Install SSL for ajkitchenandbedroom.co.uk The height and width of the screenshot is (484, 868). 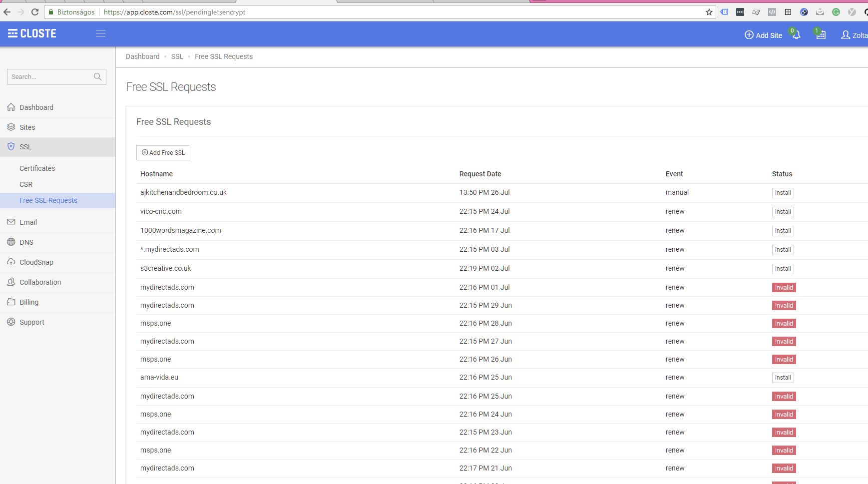(x=783, y=193)
